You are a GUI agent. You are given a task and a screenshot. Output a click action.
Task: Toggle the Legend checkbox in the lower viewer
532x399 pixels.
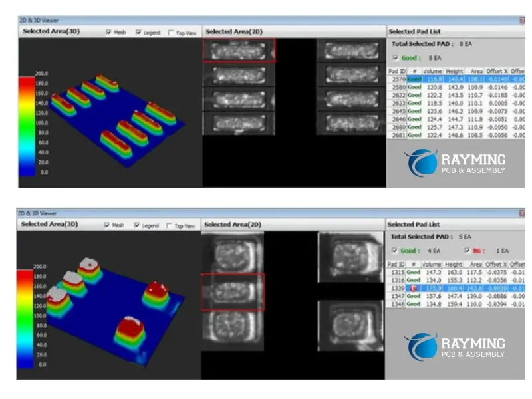point(138,225)
